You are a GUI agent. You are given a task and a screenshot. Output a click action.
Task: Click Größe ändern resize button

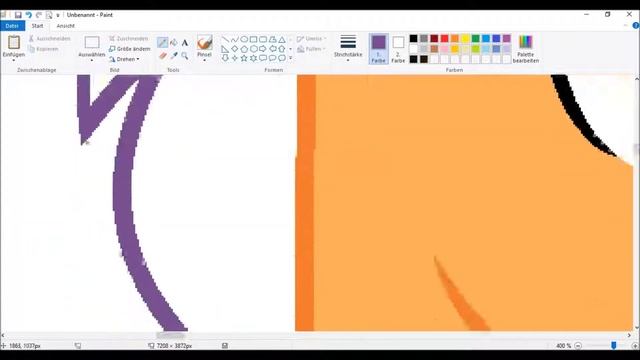pyautogui.click(x=129, y=49)
